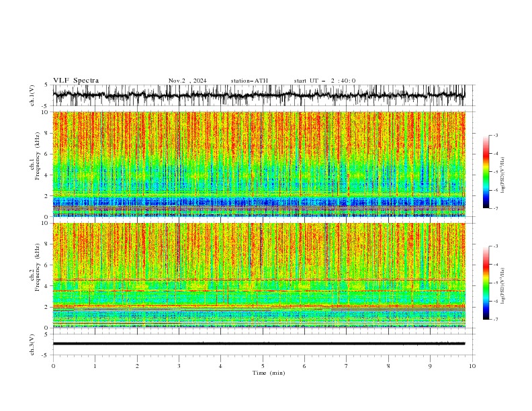Click the ch.1 spectrogram color bar
The image size is (532, 411).
[x=486, y=172]
